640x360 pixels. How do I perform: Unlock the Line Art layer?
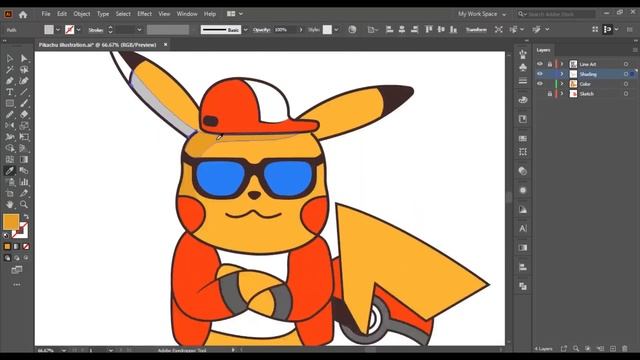pyautogui.click(x=549, y=64)
